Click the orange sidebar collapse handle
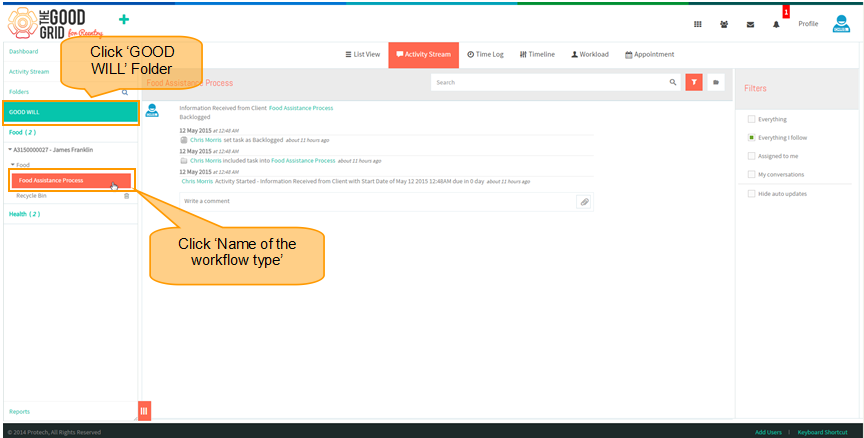Screen dimensions: 864x438 click(x=144, y=410)
